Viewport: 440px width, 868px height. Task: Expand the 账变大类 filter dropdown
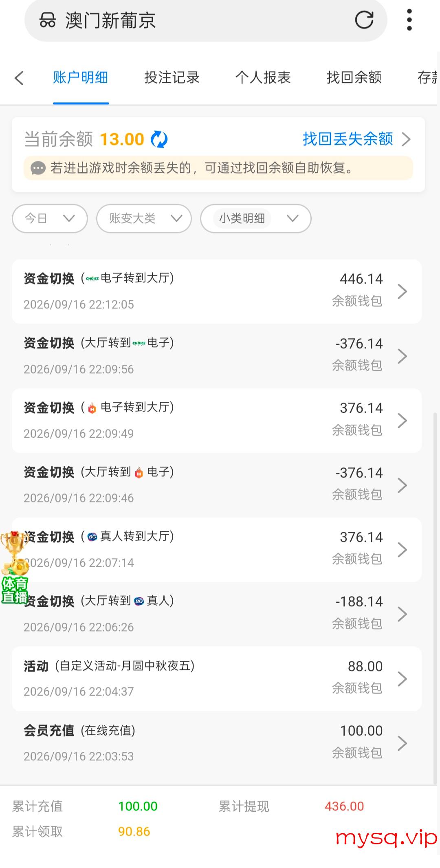(144, 218)
